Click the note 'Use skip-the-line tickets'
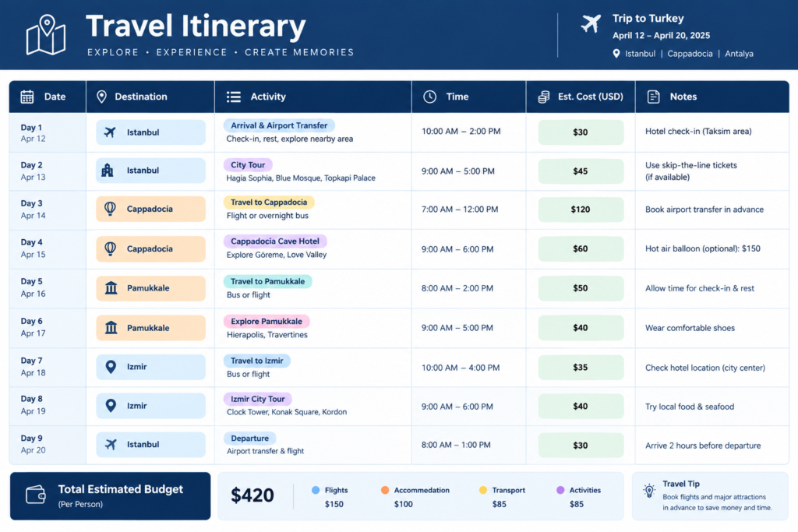The image size is (798, 532). pos(691,165)
